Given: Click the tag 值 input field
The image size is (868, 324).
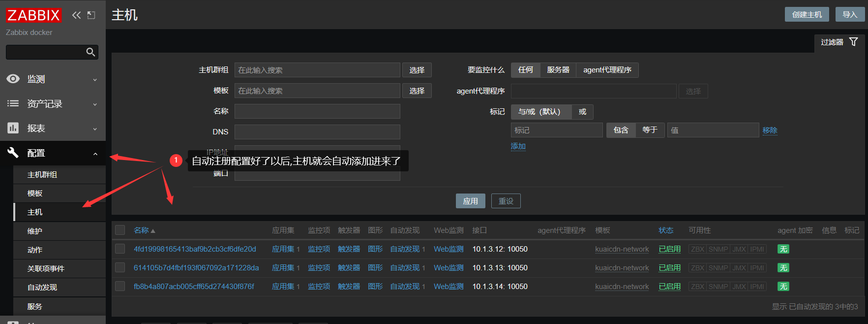Looking at the screenshot, I should tap(713, 130).
